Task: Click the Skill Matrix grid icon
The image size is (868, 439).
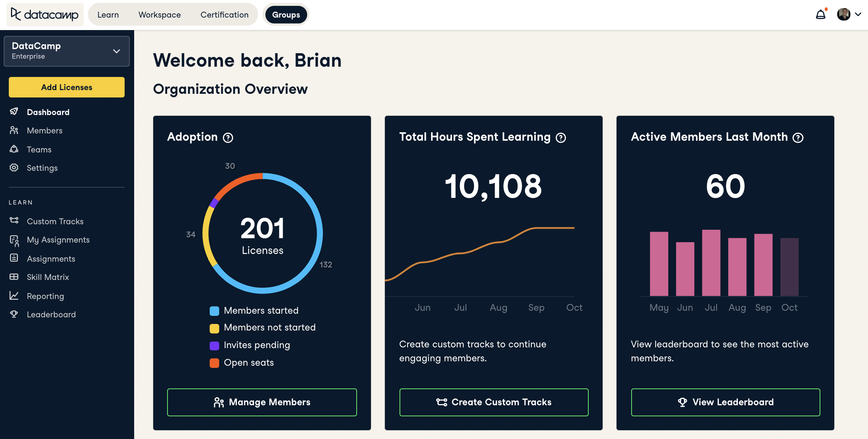Action: coord(14,277)
